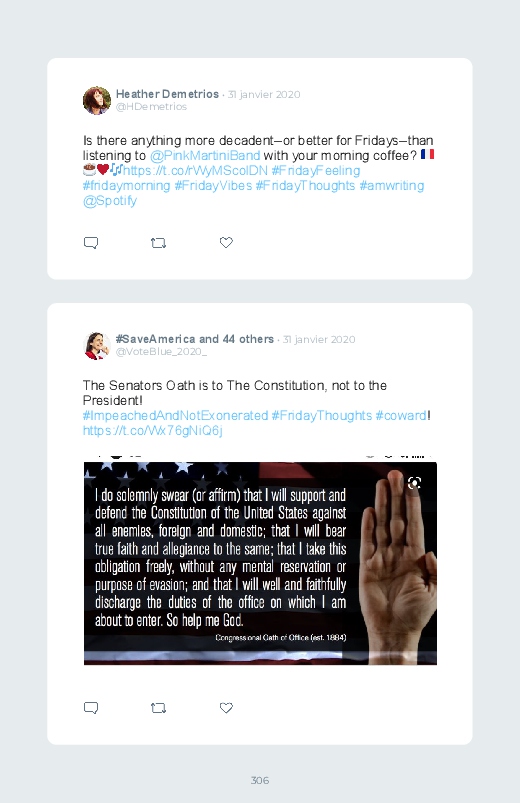The height and width of the screenshot is (803, 520).
Task: Open the #FridayFeeling hashtag
Action: coord(316,171)
